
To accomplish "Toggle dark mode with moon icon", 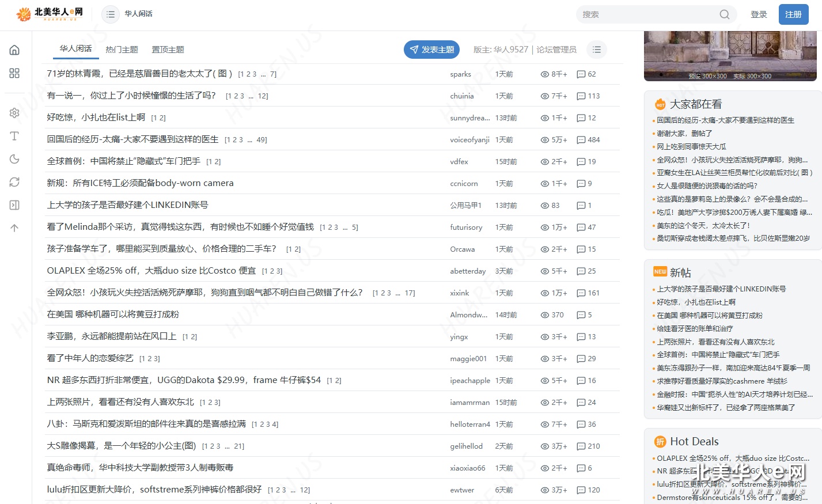I will point(14,159).
